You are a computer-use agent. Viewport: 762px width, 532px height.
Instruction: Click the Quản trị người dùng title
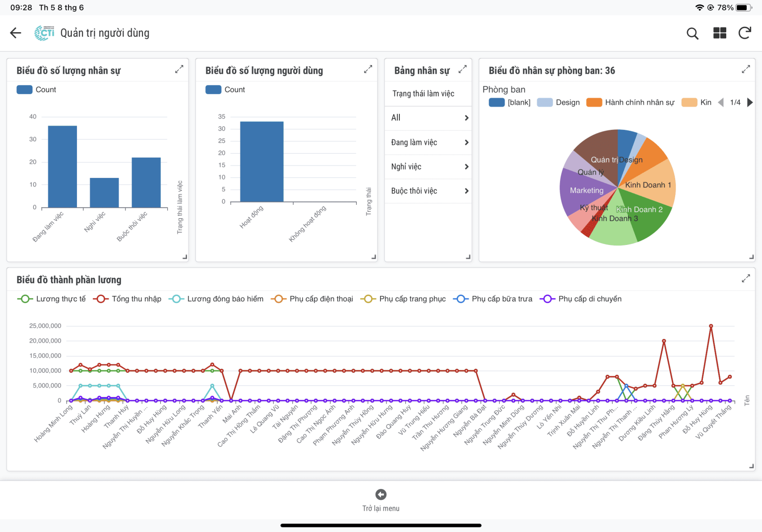pyautogui.click(x=105, y=33)
